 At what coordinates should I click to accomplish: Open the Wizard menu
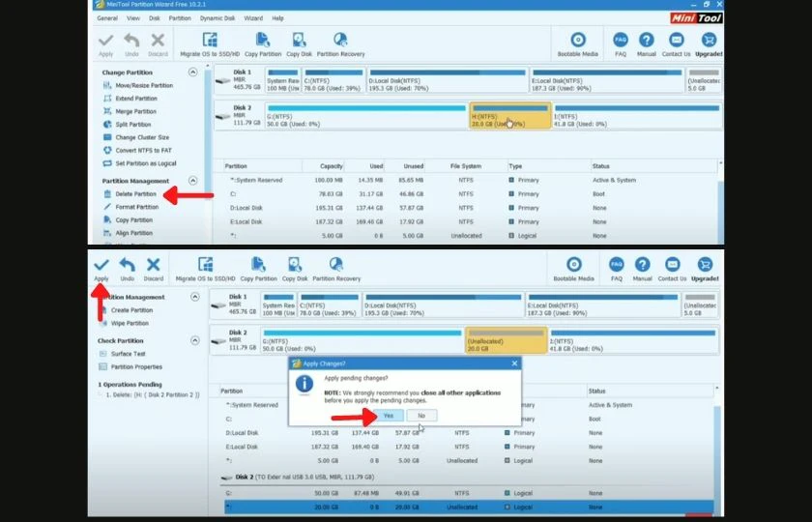253,18
